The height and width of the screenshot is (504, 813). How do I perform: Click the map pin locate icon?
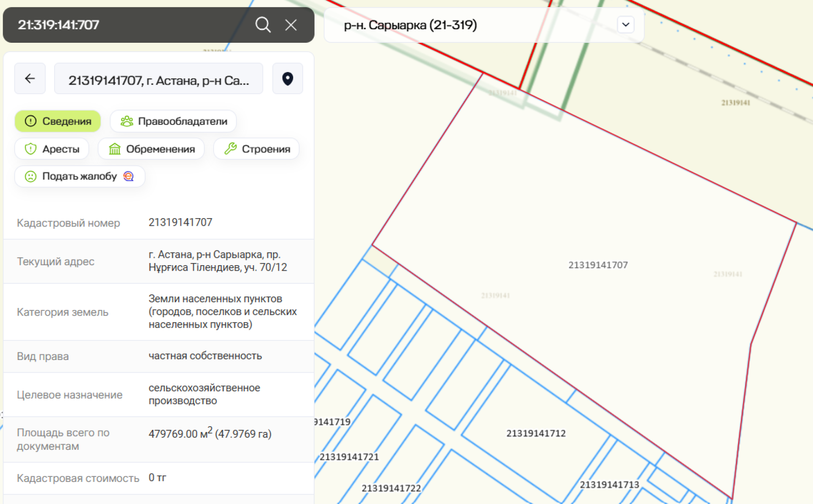[x=288, y=78]
